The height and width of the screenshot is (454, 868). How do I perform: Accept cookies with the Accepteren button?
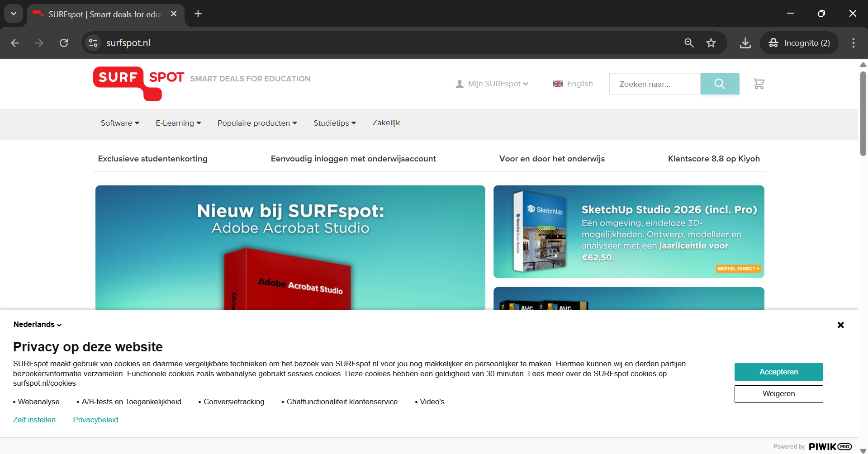pyautogui.click(x=778, y=372)
